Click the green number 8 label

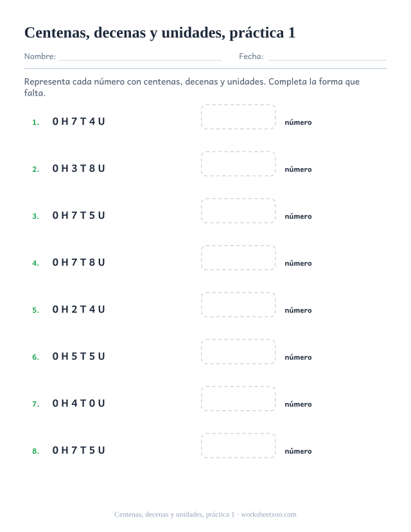[35, 451]
